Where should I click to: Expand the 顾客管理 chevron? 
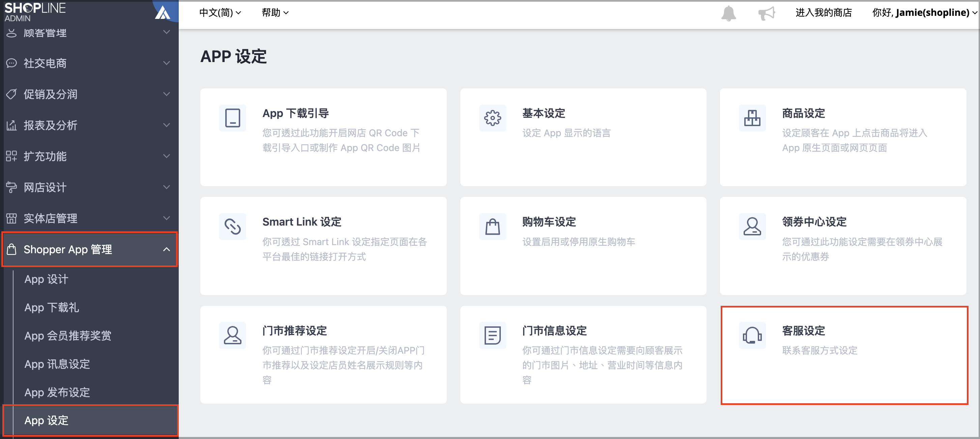[x=166, y=32]
